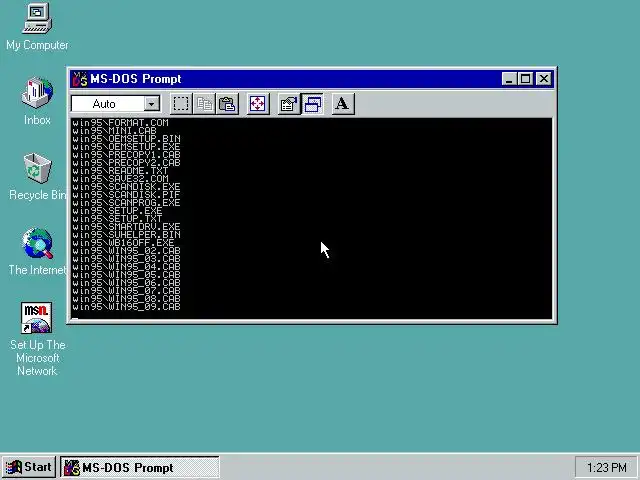This screenshot has width=640, height=480.
Task: Open My Computer desktop icon
Action: click(37, 27)
